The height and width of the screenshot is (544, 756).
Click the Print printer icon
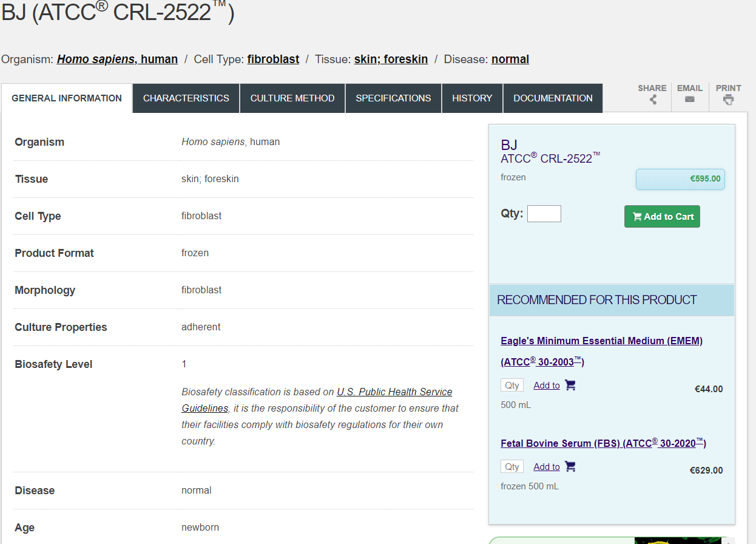point(728,100)
